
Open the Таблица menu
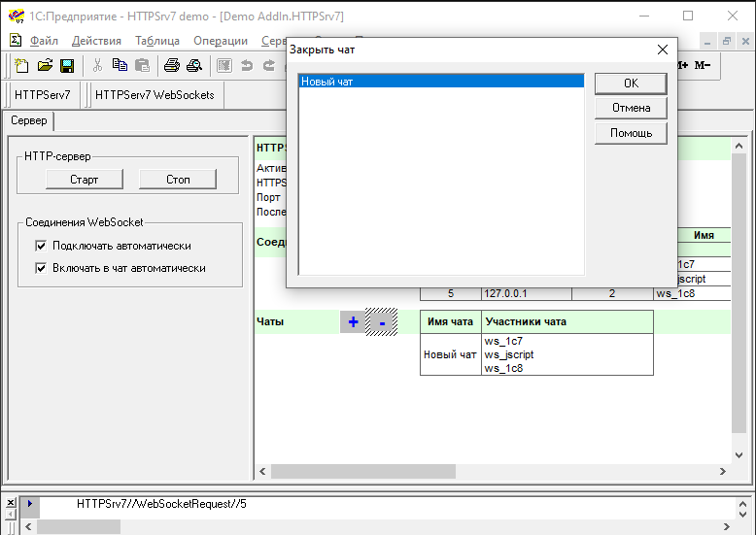tap(157, 41)
